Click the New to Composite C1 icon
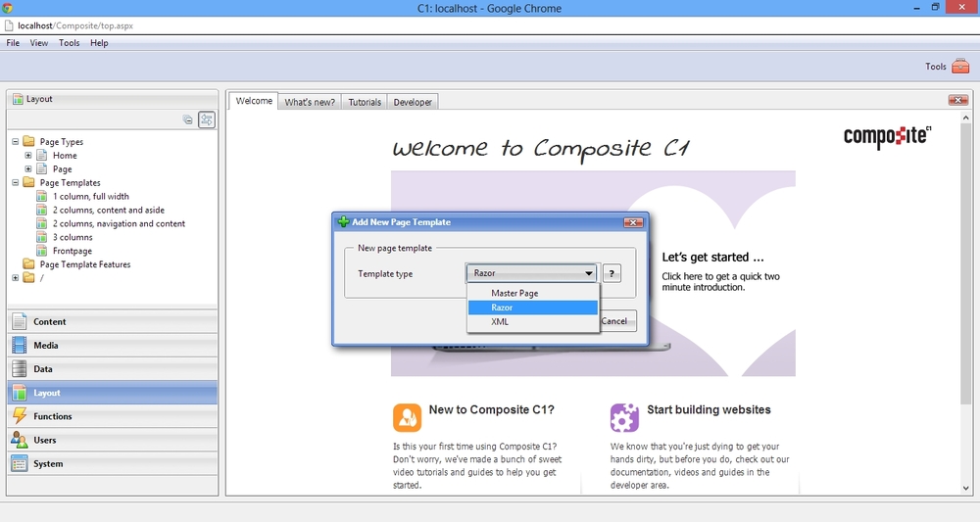 pos(407,417)
